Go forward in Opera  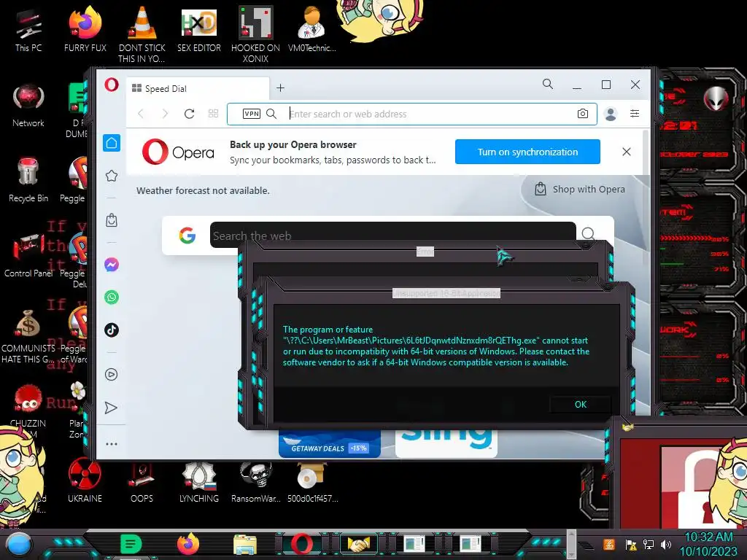point(165,114)
